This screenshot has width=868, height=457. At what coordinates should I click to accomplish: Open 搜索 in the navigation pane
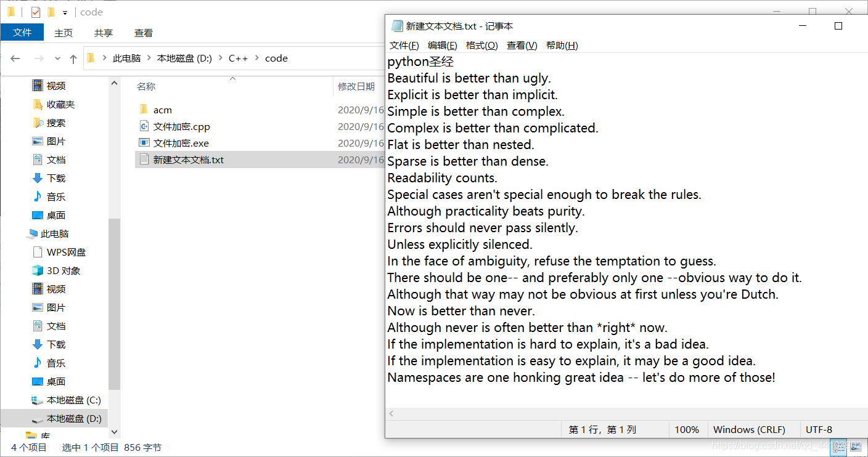[x=56, y=123]
